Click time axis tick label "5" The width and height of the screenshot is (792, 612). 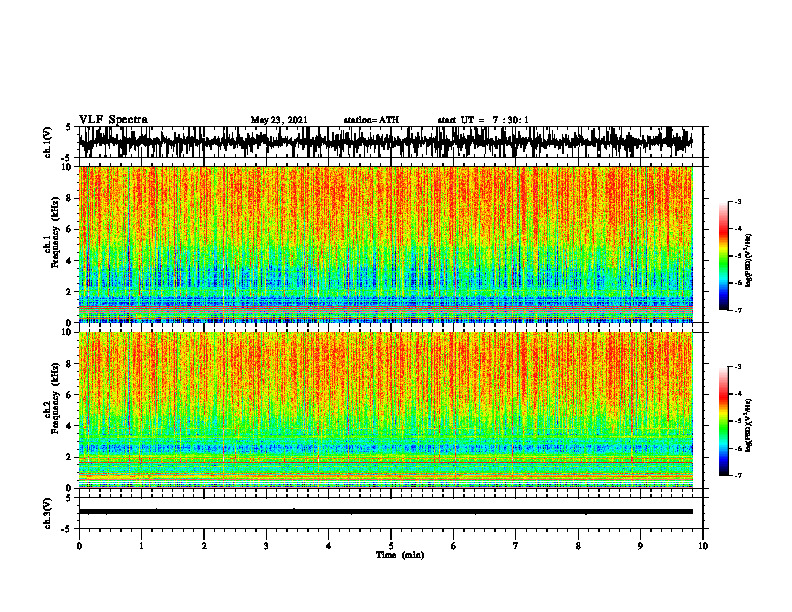pos(391,546)
